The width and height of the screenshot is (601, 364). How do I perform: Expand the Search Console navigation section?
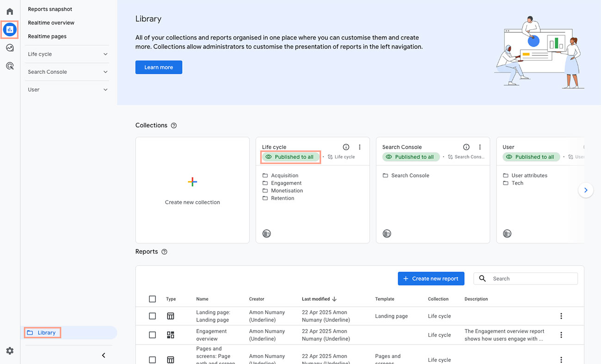click(x=67, y=72)
